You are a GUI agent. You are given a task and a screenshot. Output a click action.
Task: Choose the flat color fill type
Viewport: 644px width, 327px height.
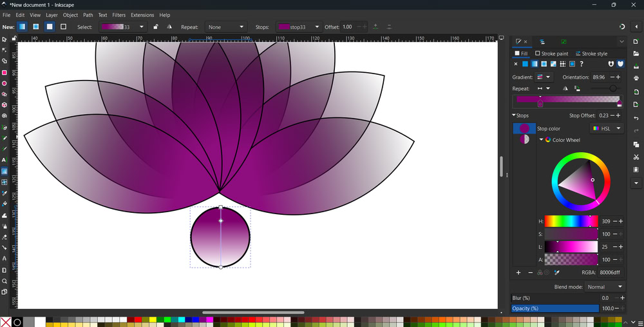pyautogui.click(x=525, y=64)
